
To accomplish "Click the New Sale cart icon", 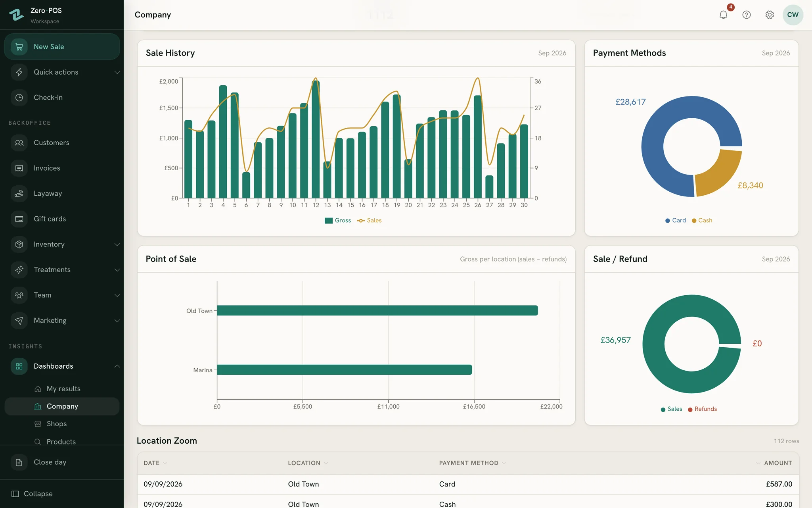I will coord(19,47).
